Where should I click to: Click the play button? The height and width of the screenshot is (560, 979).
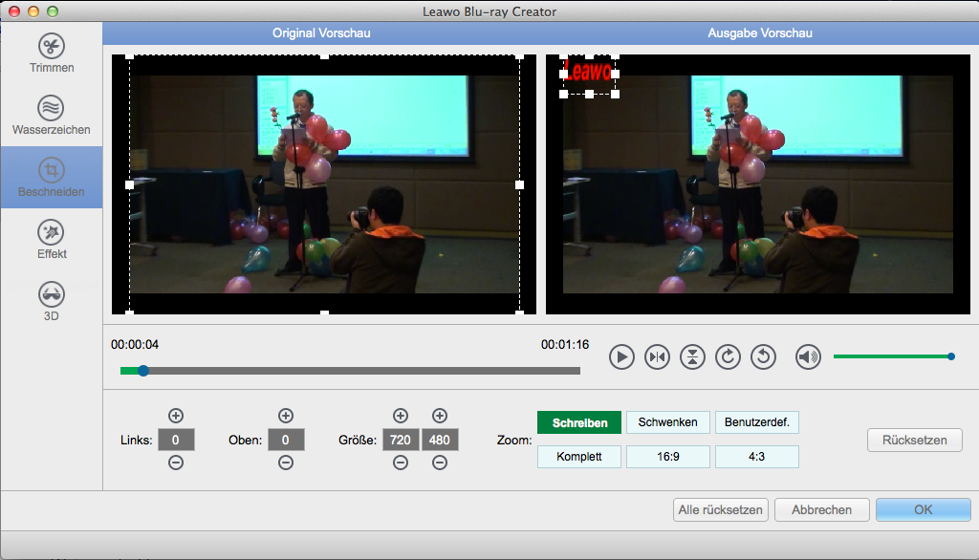[621, 357]
